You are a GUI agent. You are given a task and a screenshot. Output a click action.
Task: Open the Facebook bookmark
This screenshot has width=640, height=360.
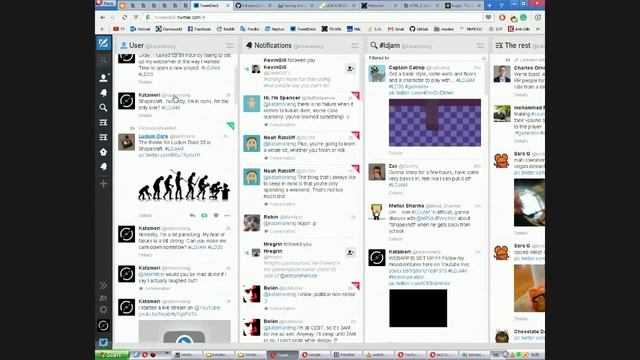pos(199,29)
